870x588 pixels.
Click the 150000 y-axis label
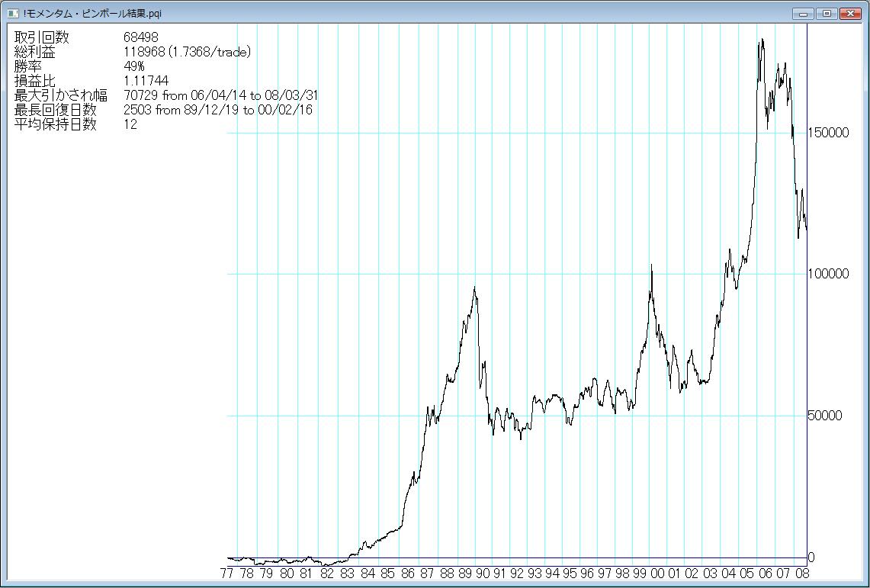click(830, 133)
